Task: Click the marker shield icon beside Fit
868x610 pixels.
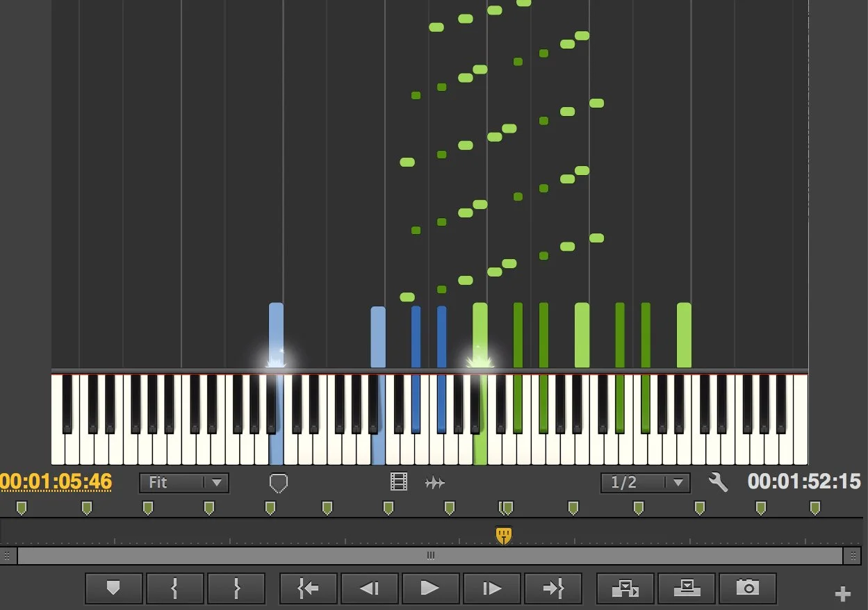Action: pos(278,483)
